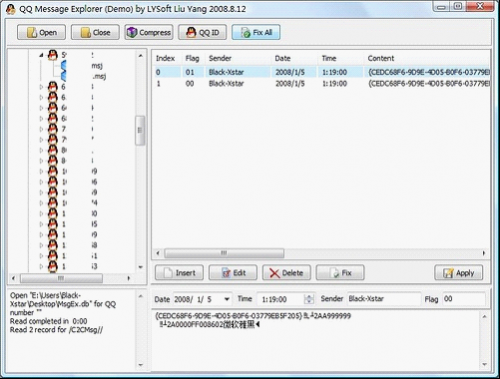Sort by the Time column header
The height and width of the screenshot is (379, 500).
click(x=329, y=58)
